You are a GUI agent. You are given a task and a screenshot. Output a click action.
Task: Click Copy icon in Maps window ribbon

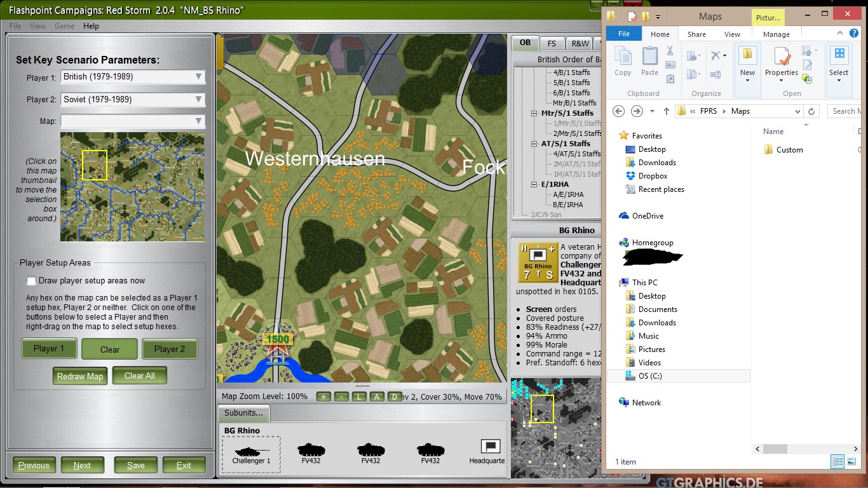[x=623, y=62]
